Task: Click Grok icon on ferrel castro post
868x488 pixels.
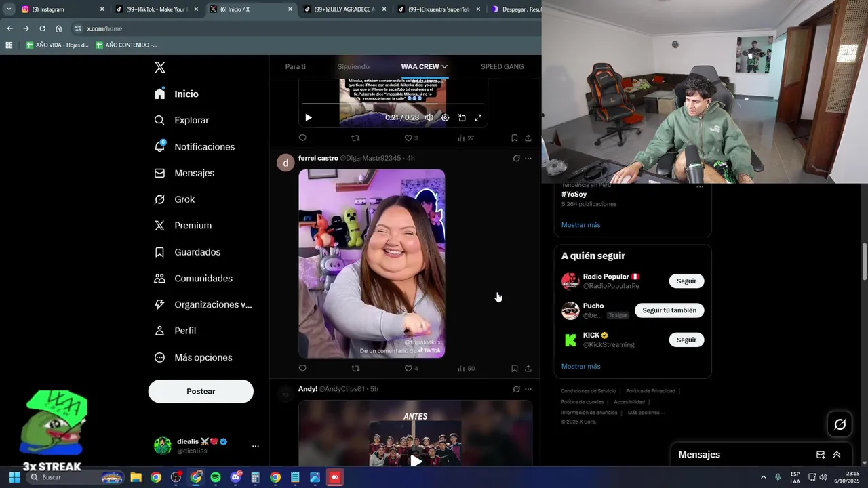Action: tap(516, 158)
